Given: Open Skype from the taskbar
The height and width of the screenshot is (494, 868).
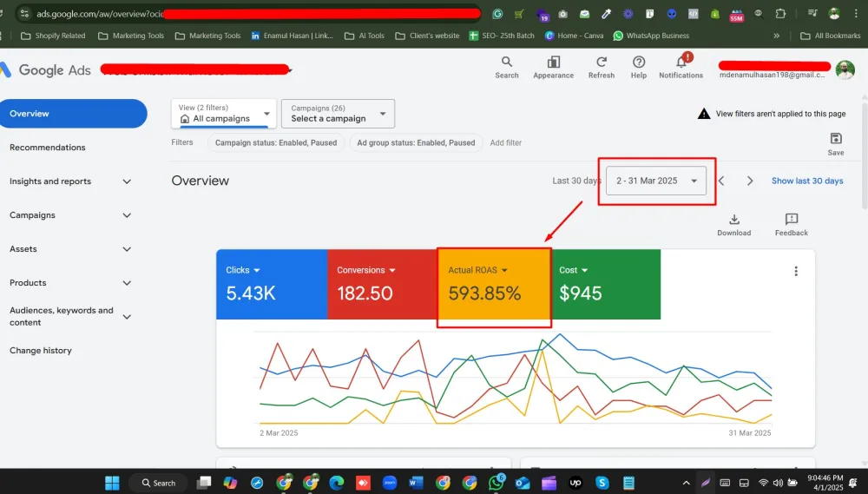Looking at the screenshot, I should click(x=602, y=483).
